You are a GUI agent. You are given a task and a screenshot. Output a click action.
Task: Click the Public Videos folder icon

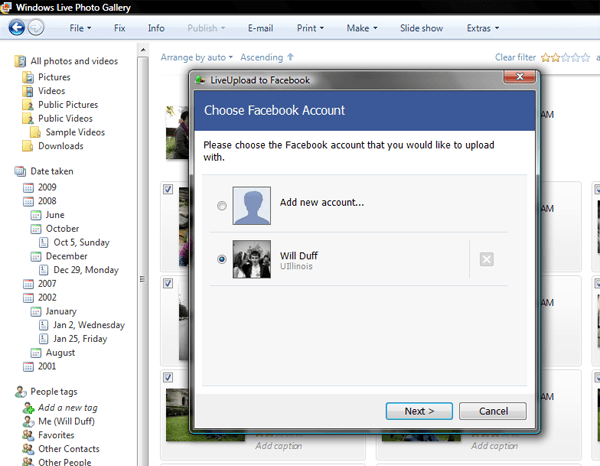[x=28, y=119]
